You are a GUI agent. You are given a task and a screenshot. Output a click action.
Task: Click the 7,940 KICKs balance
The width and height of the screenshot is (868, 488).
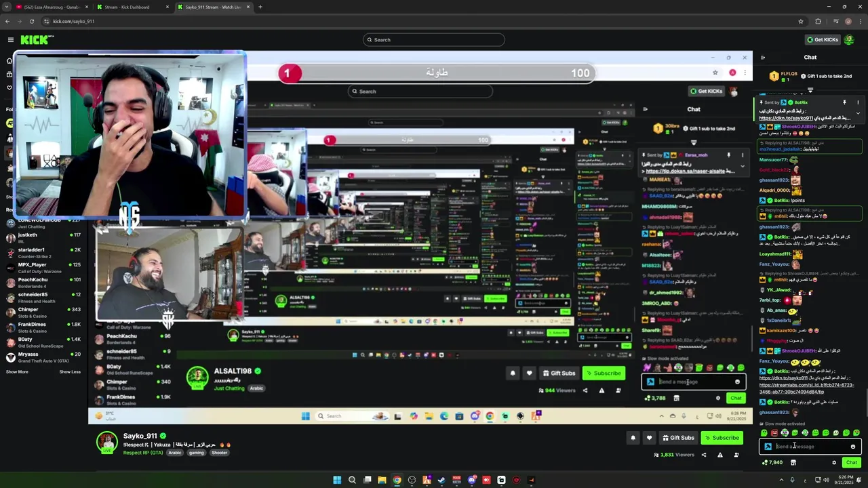pyautogui.click(x=772, y=463)
